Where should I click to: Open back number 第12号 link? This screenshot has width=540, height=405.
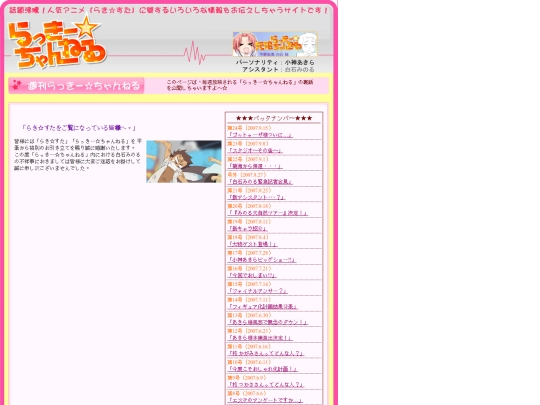[x=260, y=338]
